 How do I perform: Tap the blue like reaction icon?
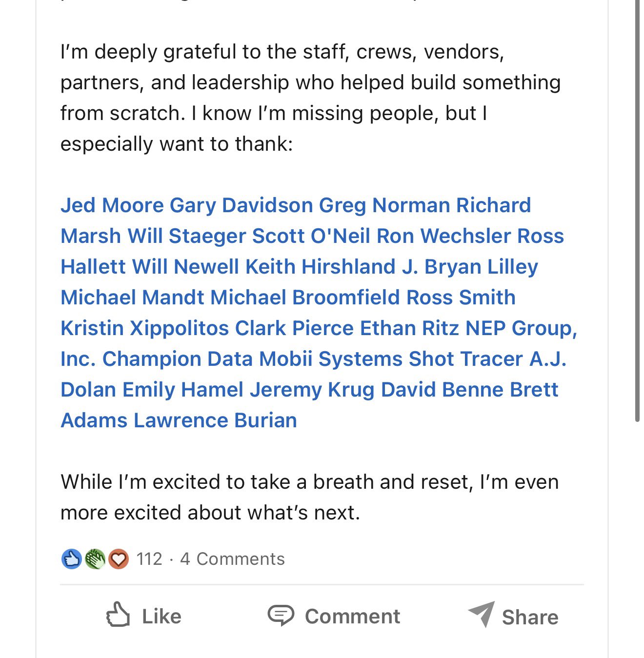coord(71,559)
